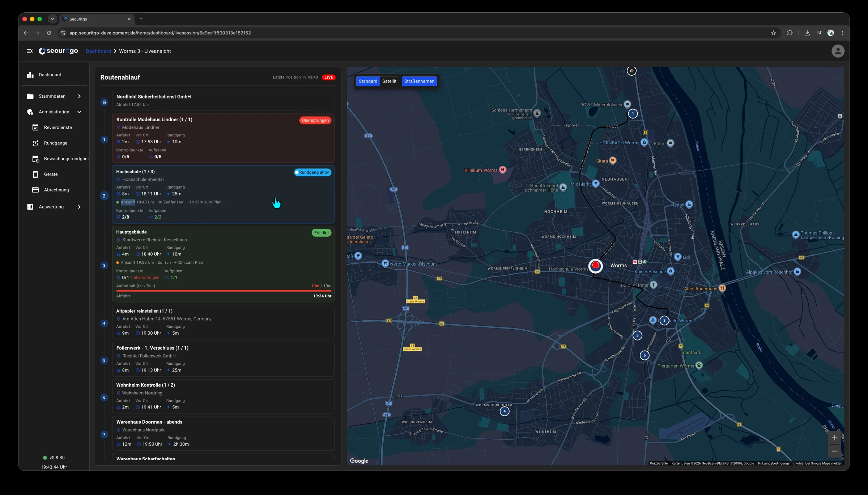Open the Wohnheim Kontrolle card
Viewport: 868px width, 495px height.
pyautogui.click(x=223, y=396)
